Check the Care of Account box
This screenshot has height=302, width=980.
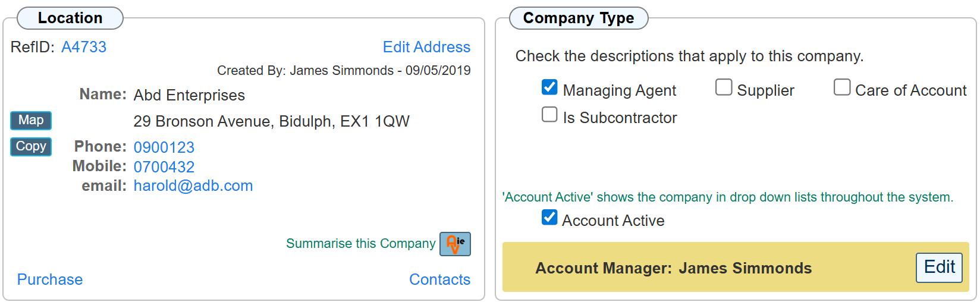point(842,87)
